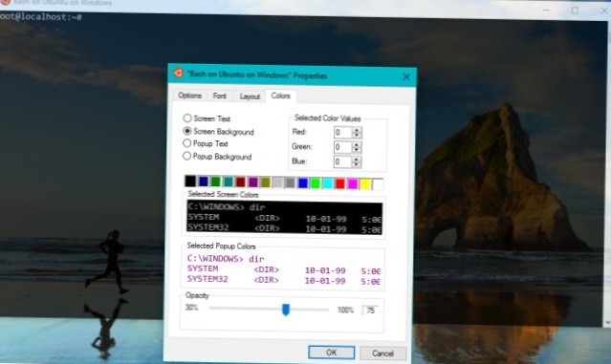Viewport: 611px width, 364px height.
Task: Decrease the Green color value
Action: point(357,150)
